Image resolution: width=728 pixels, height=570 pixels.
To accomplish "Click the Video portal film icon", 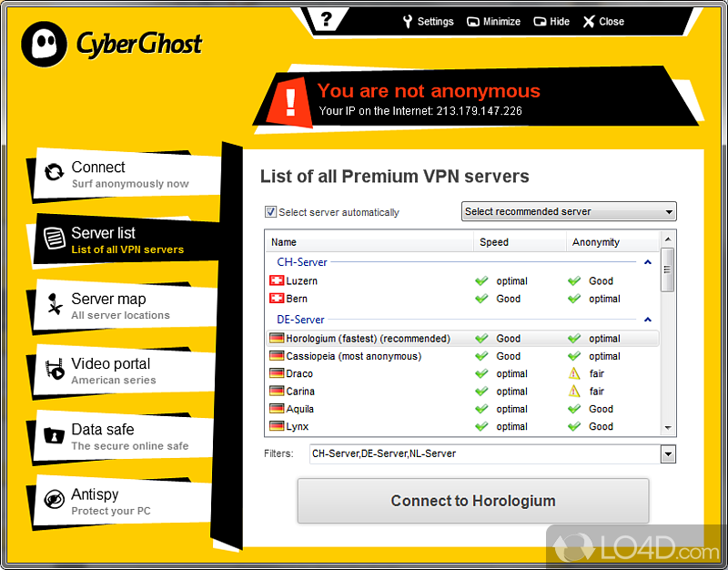I will (54, 369).
